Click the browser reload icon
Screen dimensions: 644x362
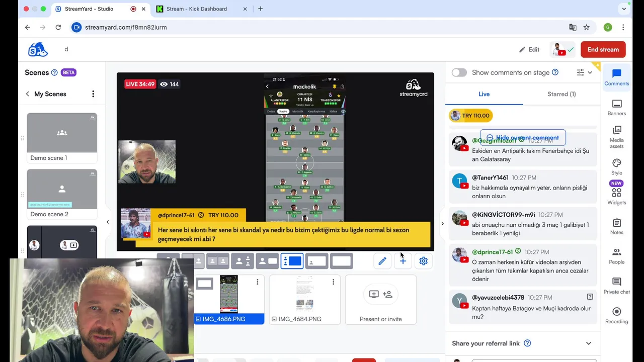click(58, 27)
